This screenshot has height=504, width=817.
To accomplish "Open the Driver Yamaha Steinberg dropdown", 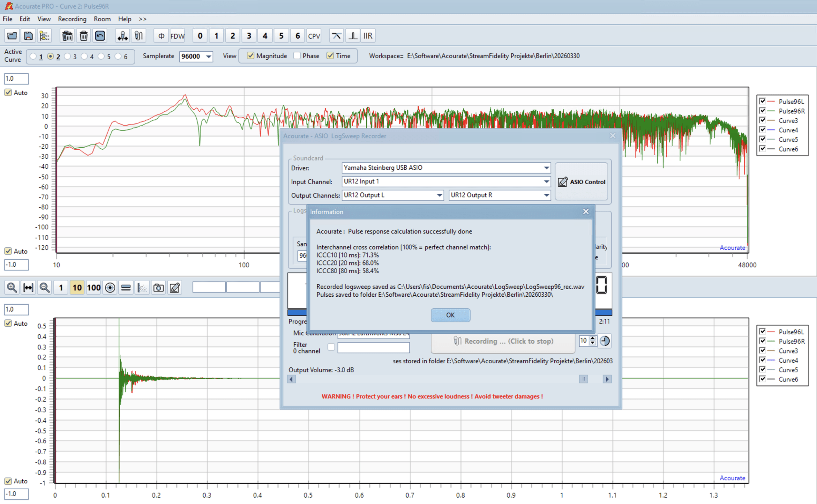I will 546,168.
